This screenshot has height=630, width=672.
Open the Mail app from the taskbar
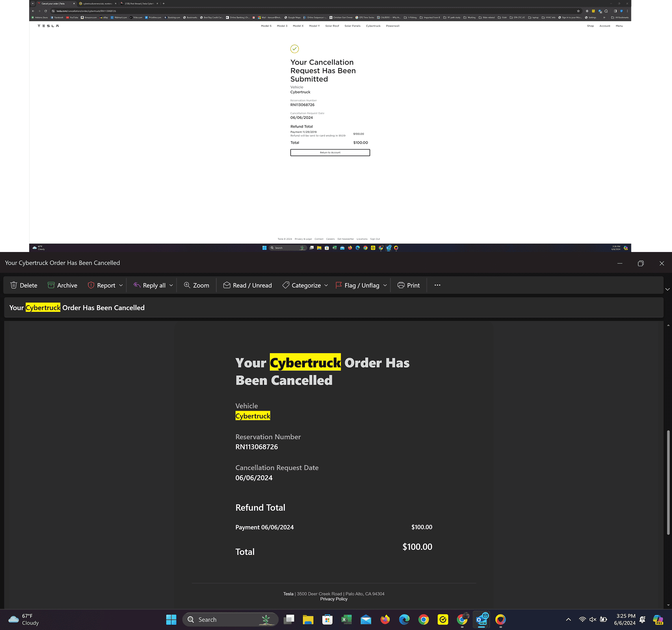point(366,620)
